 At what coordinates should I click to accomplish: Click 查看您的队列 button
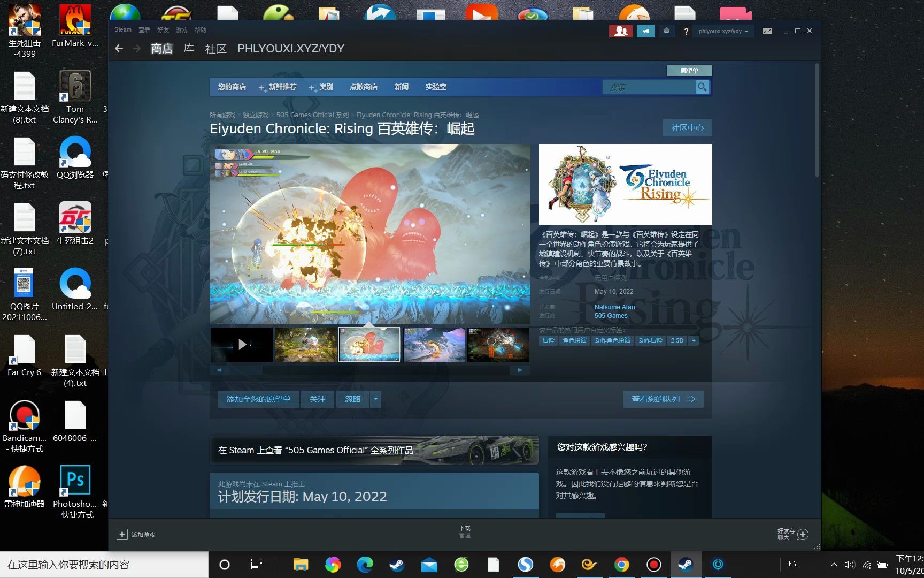coord(663,399)
